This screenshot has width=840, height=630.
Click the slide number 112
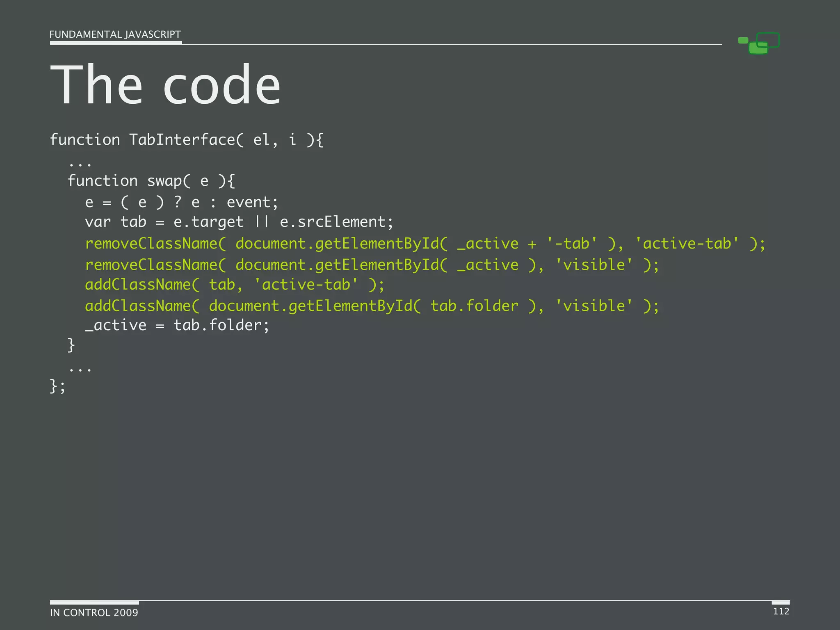click(781, 611)
